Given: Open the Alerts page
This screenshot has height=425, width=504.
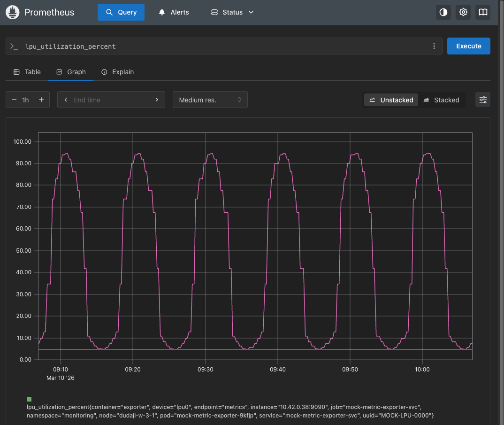Looking at the screenshot, I should pyautogui.click(x=174, y=12).
